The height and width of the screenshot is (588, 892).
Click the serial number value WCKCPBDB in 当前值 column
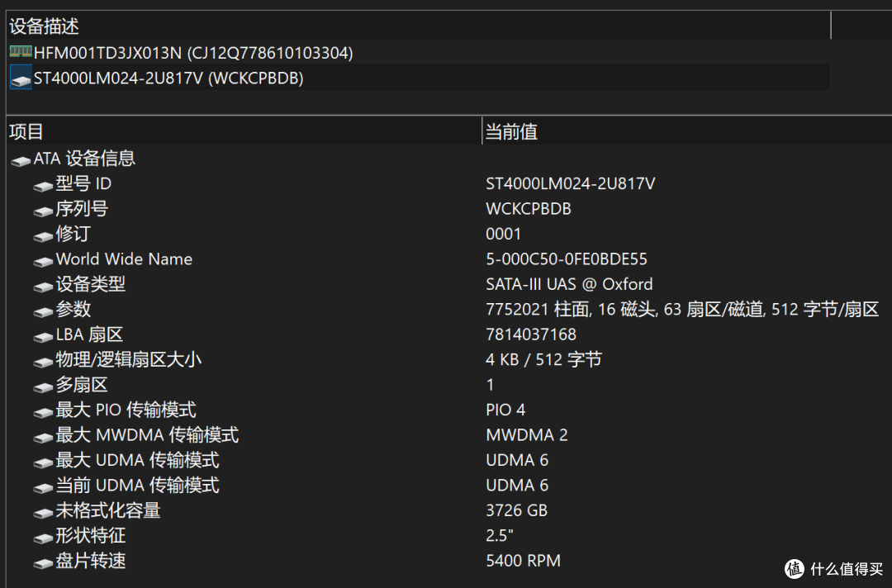click(x=528, y=209)
